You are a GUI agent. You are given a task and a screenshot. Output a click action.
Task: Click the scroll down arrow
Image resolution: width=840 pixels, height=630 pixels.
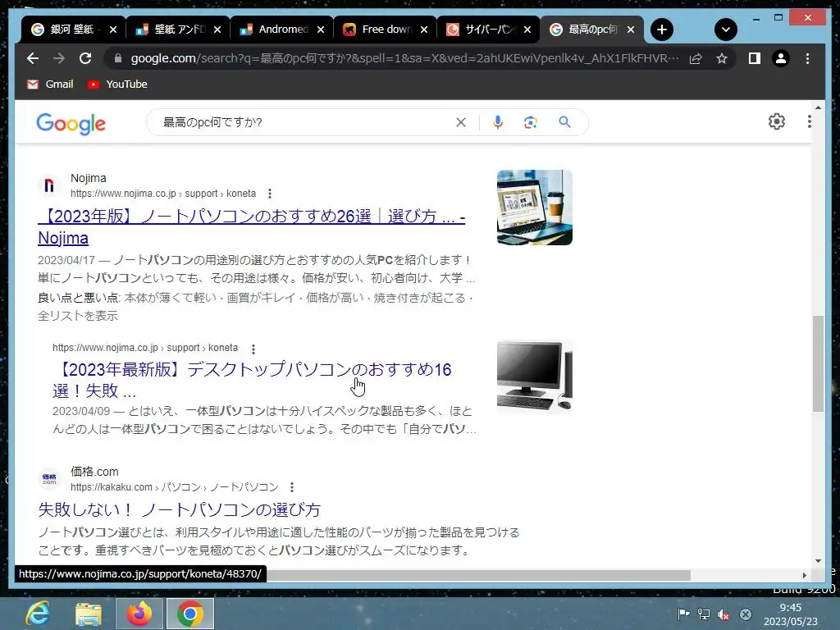818,561
